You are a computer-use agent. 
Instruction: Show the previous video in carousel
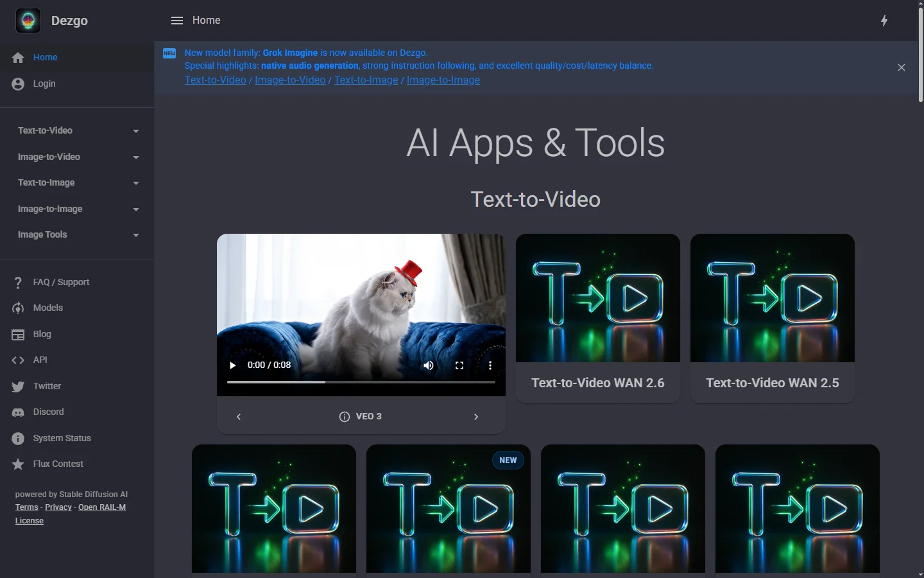tap(239, 417)
